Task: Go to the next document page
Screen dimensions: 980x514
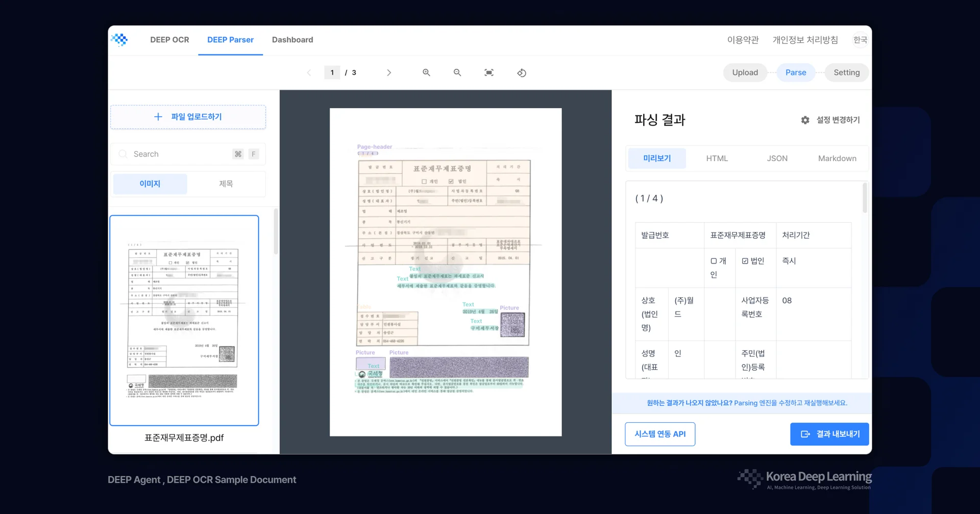Action: point(389,72)
